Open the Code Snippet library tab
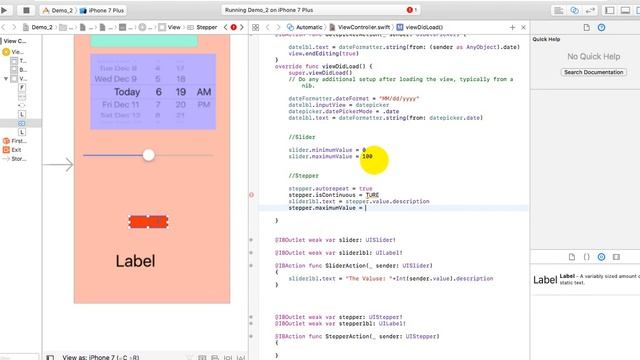The image size is (640, 360). click(x=587, y=257)
